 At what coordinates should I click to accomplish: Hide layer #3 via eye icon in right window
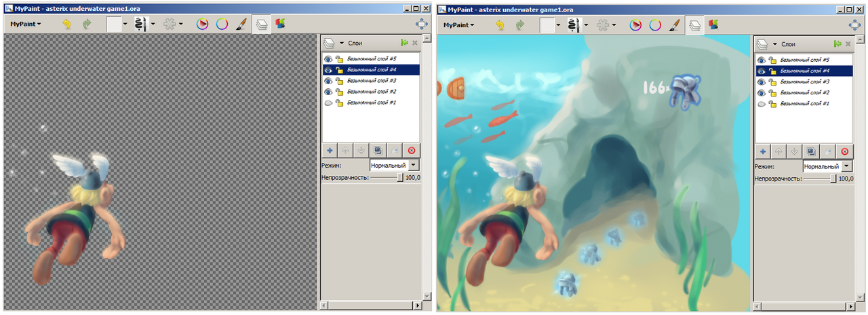pos(762,81)
